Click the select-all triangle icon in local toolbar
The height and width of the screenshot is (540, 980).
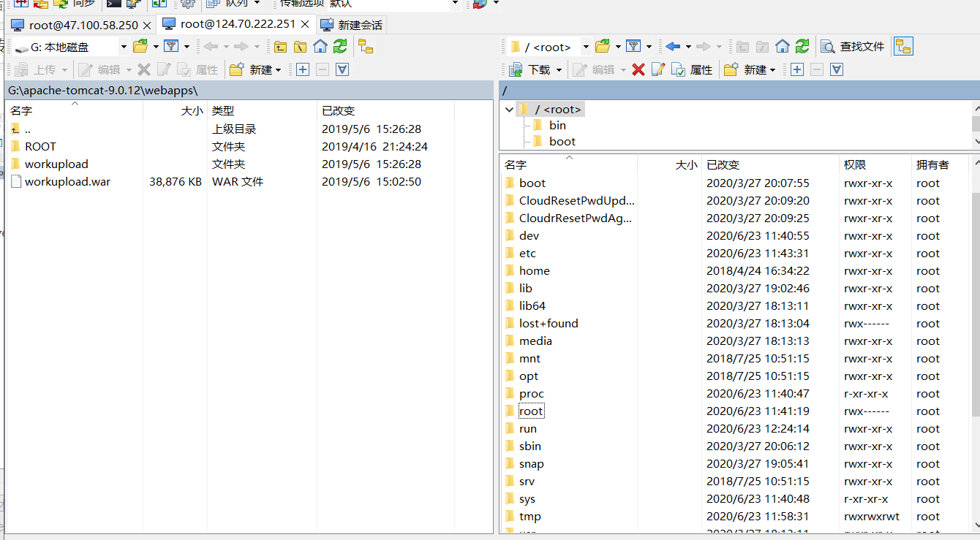click(342, 69)
